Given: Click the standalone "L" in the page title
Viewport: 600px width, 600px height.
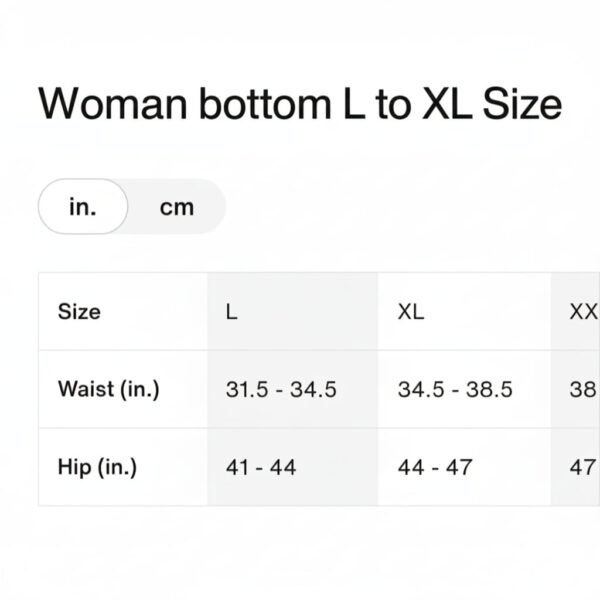Looking at the screenshot, I should 353,104.
